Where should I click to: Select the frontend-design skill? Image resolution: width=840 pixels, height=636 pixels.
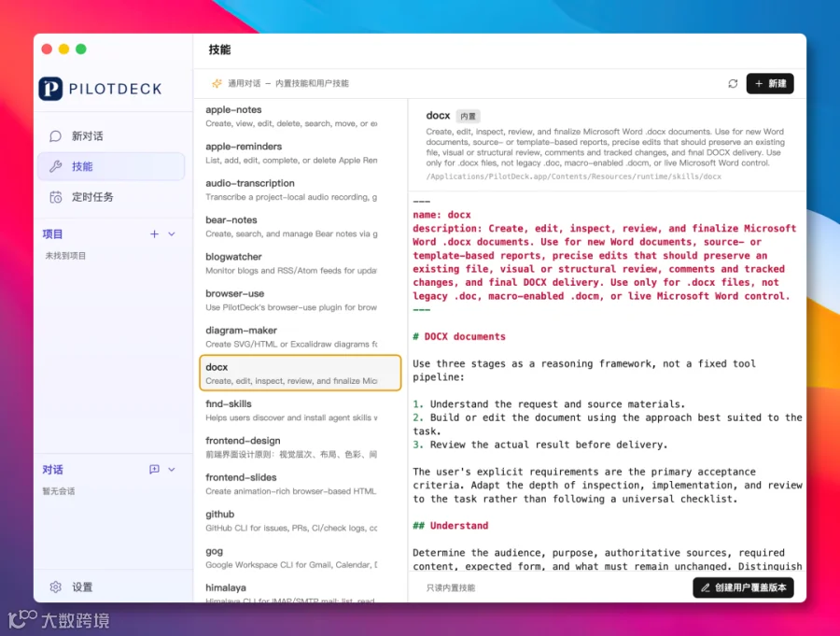point(300,446)
